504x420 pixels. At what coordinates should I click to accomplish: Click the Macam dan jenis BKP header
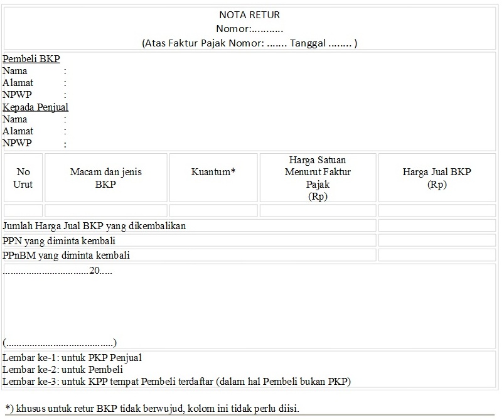pos(105,178)
